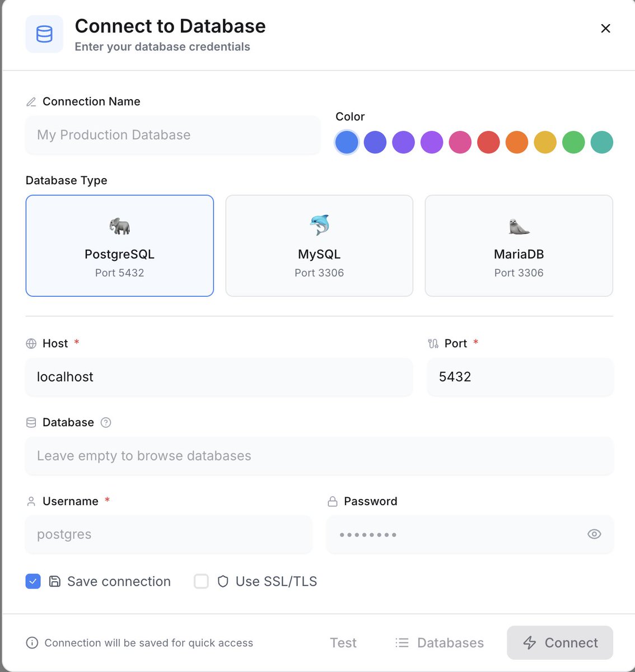Image resolution: width=635 pixels, height=672 pixels.
Task: Click the pencil icon beside Connection Name
Action: click(31, 102)
